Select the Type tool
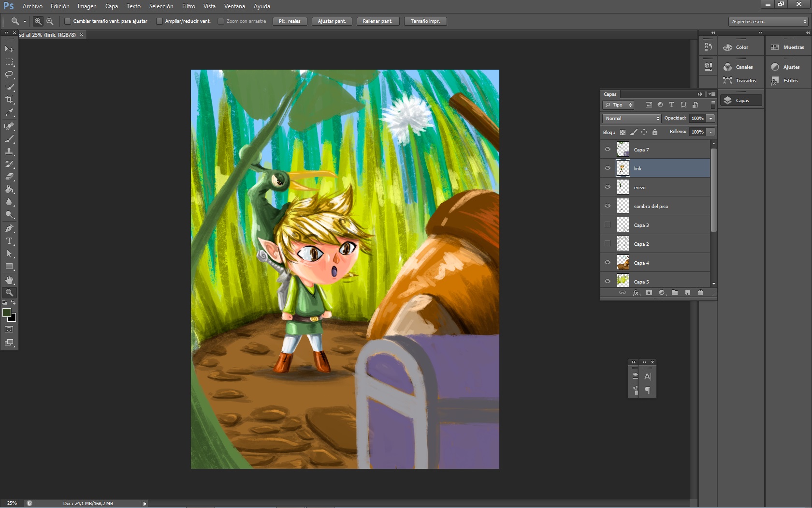The height and width of the screenshot is (508, 812). coord(9,241)
